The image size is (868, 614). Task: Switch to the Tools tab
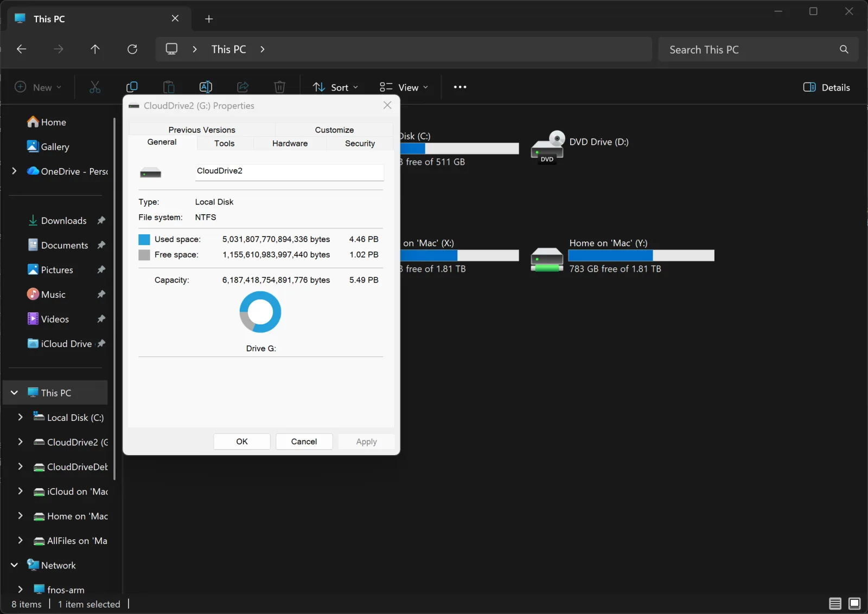[x=224, y=143]
